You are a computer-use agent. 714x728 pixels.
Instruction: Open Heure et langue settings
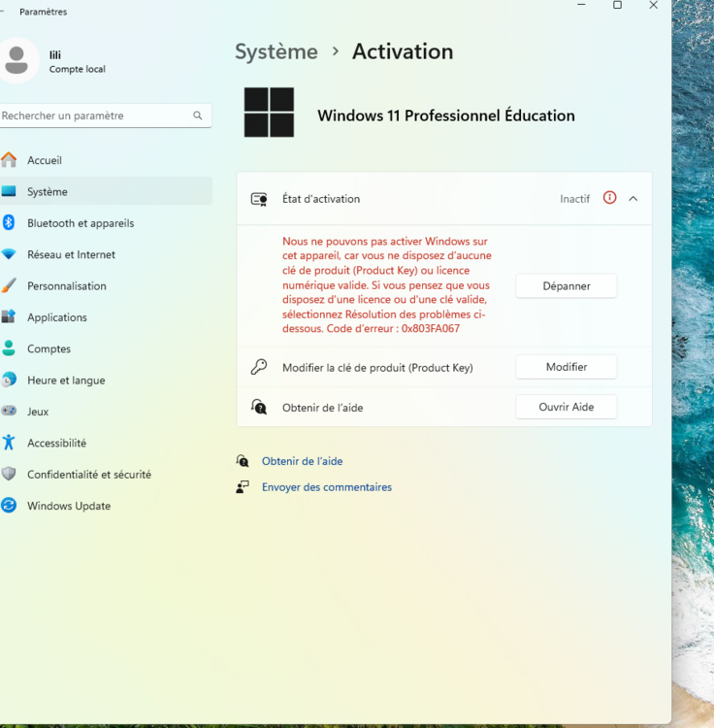click(66, 381)
